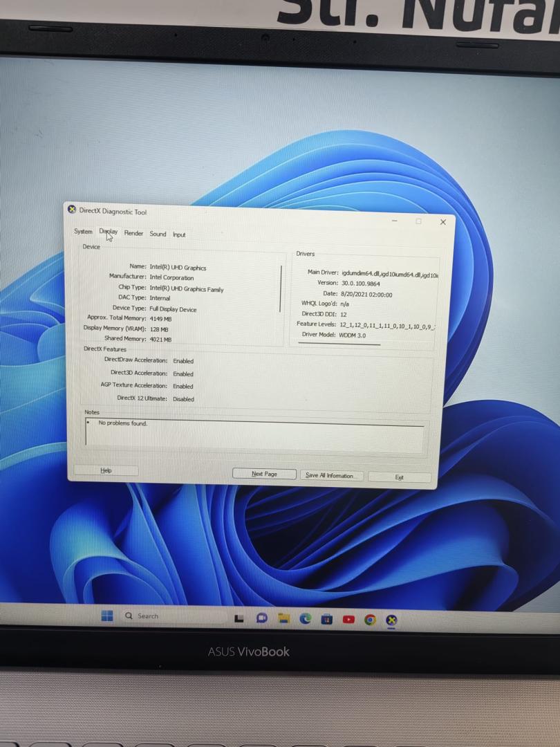Open Microsoft Teams from the taskbar
Screen dimensions: 560x747
point(261,618)
